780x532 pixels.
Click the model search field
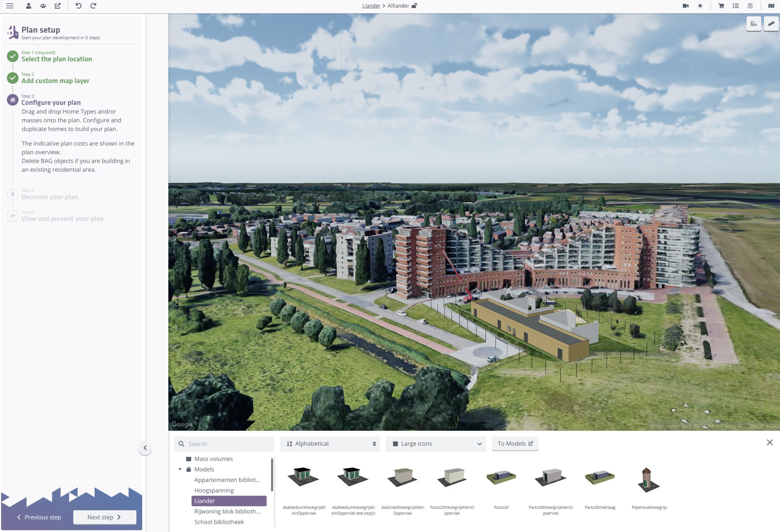click(229, 443)
